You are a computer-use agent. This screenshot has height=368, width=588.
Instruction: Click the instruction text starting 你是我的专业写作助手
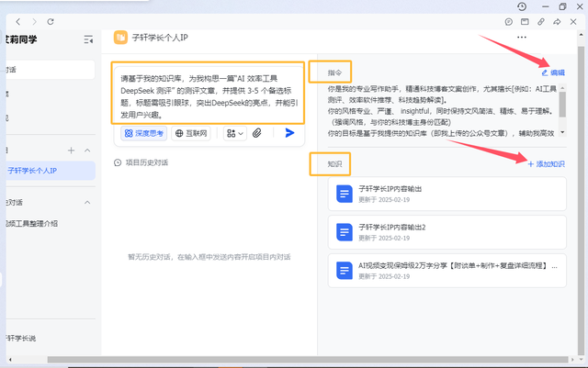(443, 111)
